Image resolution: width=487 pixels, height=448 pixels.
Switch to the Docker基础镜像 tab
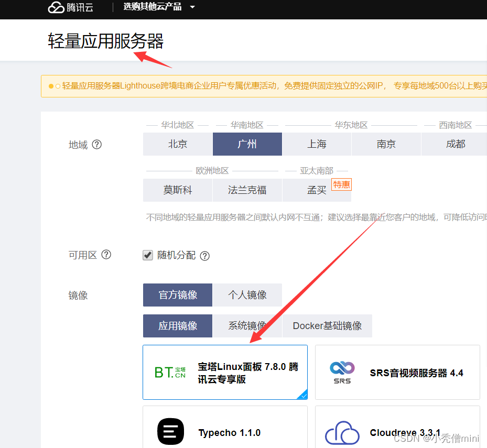click(327, 326)
